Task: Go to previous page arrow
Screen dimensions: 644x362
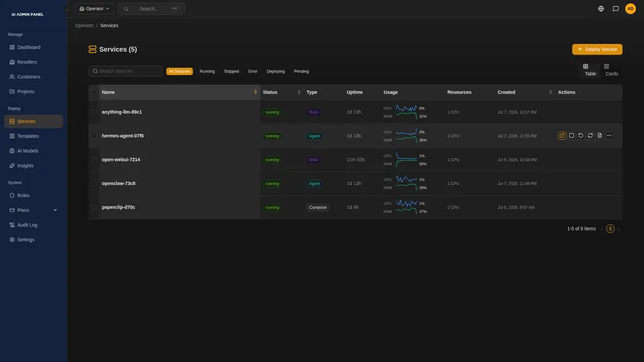Action: tap(602, 229)
